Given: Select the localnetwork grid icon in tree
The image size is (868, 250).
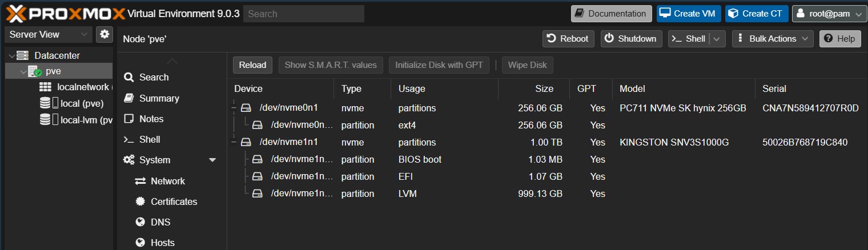Looking at the screenshot, I should (45, 87).
